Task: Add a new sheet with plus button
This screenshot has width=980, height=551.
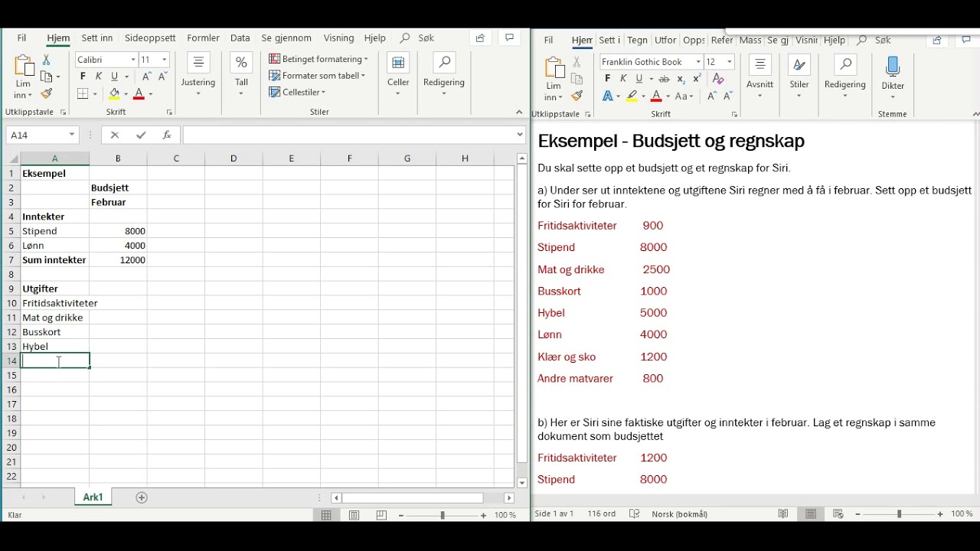Action: click(141, 497)
